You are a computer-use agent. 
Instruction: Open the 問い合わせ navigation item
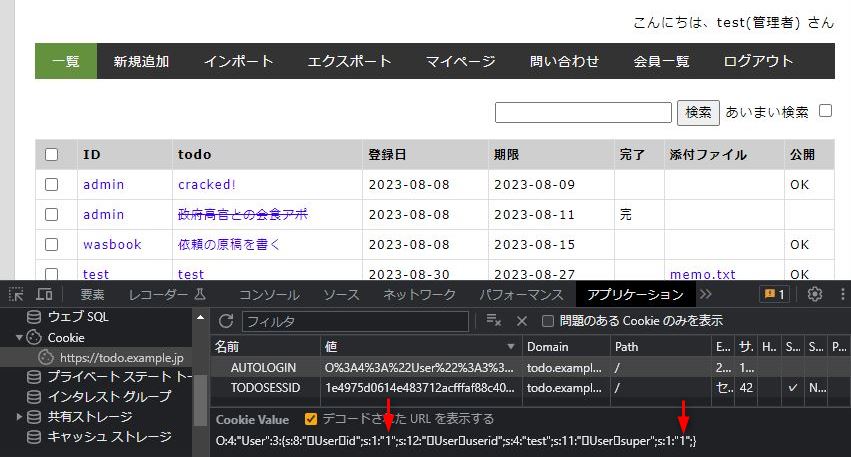coord(564,61)
